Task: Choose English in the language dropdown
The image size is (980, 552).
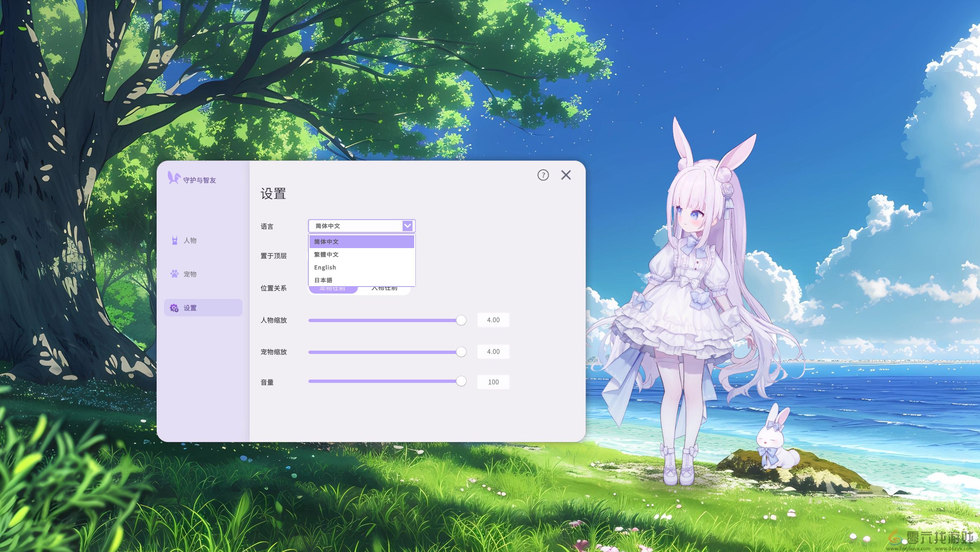Action: click(325, 267)
